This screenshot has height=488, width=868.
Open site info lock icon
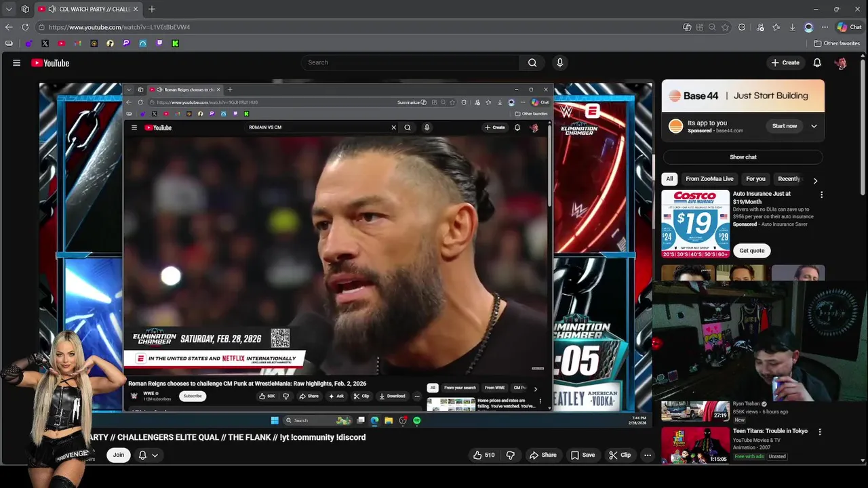pyautogui.click(x=41, y=27)
